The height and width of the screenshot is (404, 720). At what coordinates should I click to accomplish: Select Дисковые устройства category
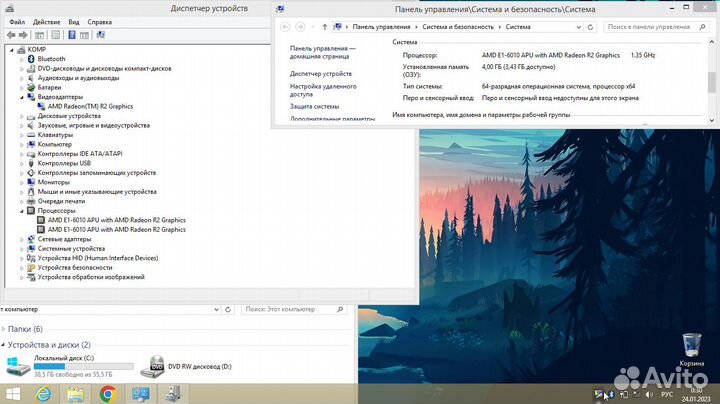69,116
